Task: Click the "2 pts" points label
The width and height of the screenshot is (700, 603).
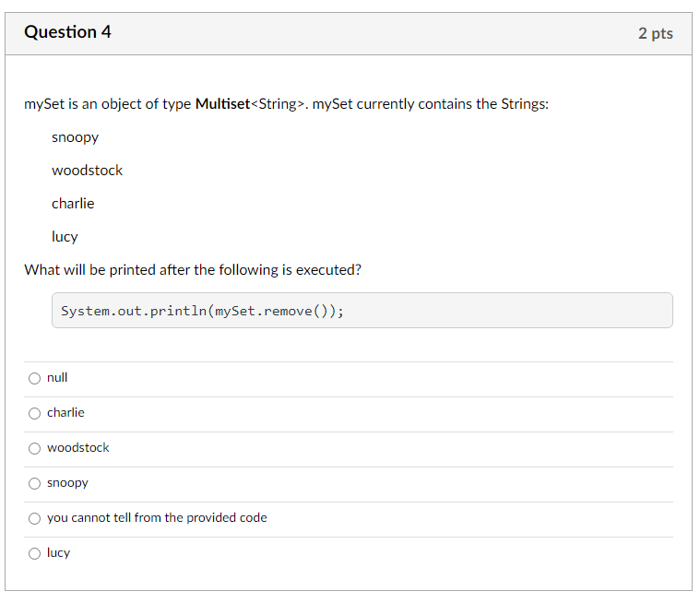Action: click(x=655, y=33)
